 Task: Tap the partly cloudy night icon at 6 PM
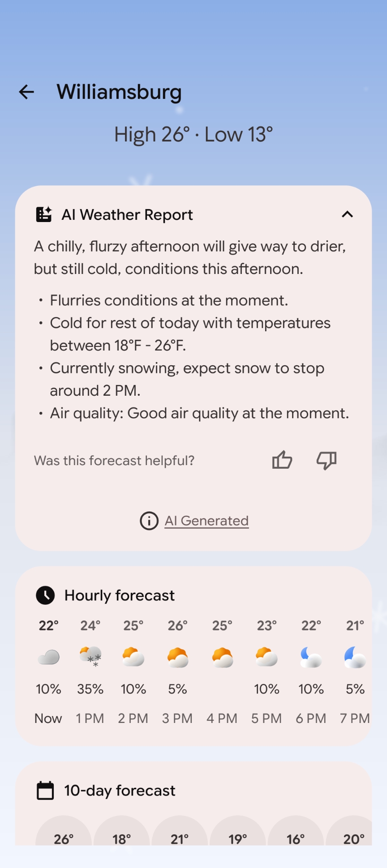click(311, 657)
